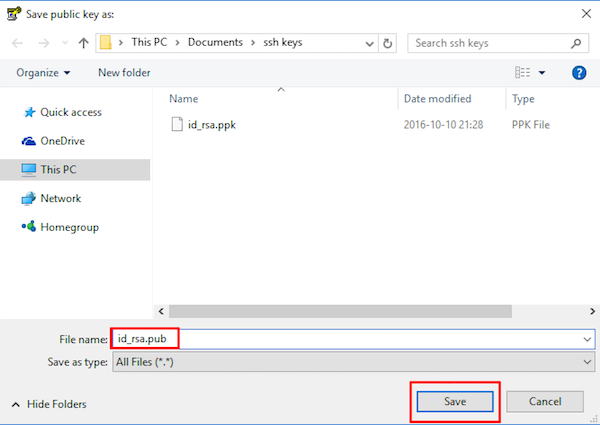Click the PPK File type cell
This screenshot has width=600, height=425.
[x=531, y=125]
